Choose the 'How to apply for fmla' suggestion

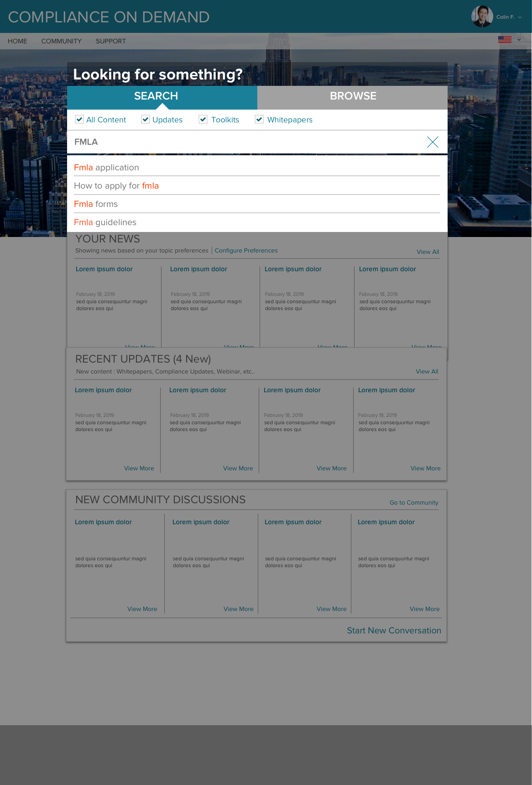point(257,185)
